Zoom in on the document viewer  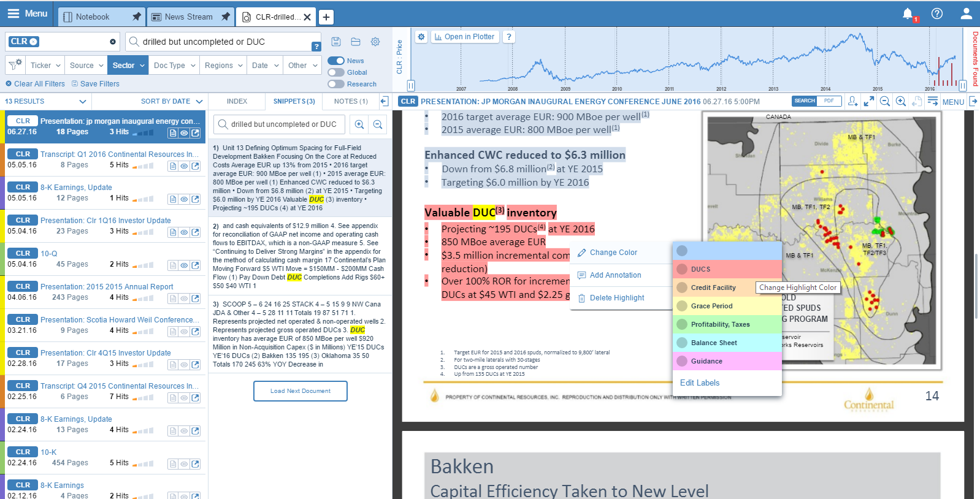click(901, 101)
